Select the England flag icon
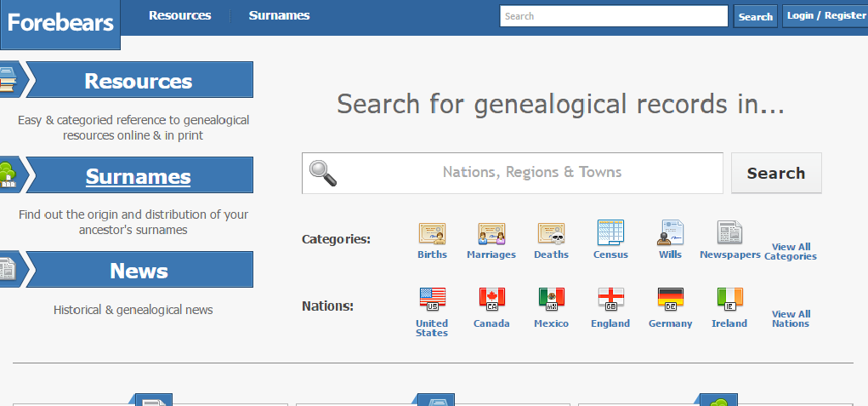 (611, 299)
